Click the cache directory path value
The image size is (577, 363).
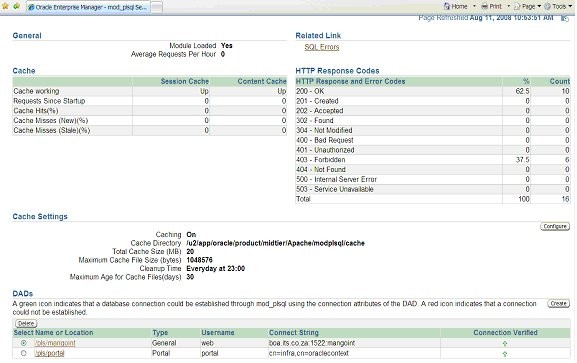275,243
